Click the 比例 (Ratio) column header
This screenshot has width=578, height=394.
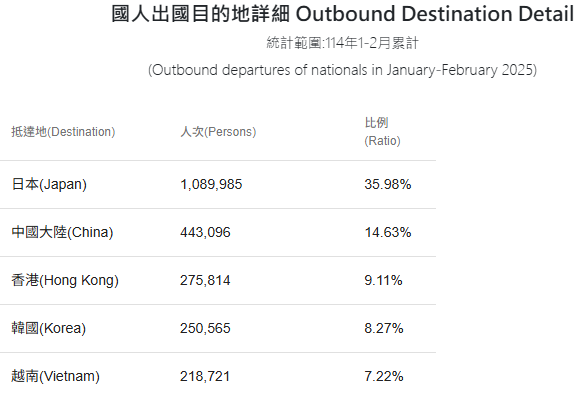(x=382, y=132)
